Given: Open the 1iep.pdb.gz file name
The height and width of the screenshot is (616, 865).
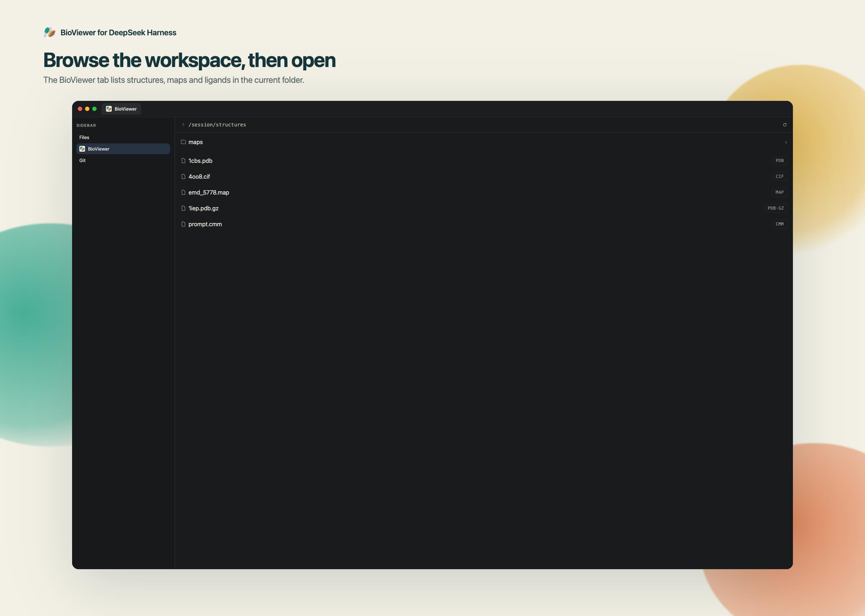Looking at the screenshot, I should (203, 209).
